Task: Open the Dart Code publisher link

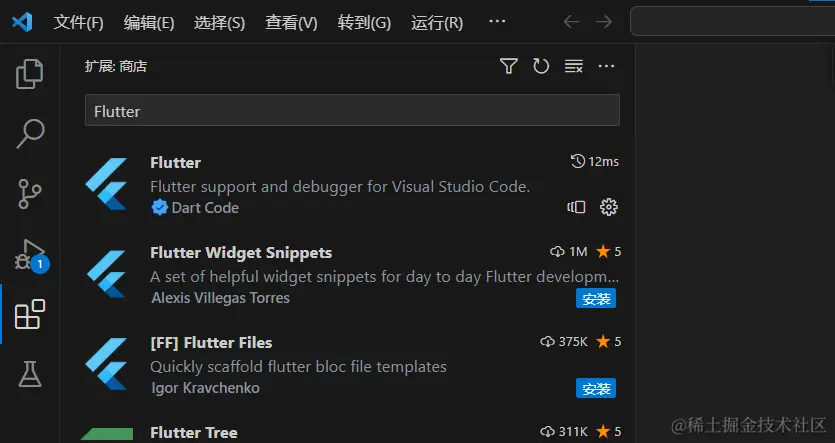Action: (205, 208)
